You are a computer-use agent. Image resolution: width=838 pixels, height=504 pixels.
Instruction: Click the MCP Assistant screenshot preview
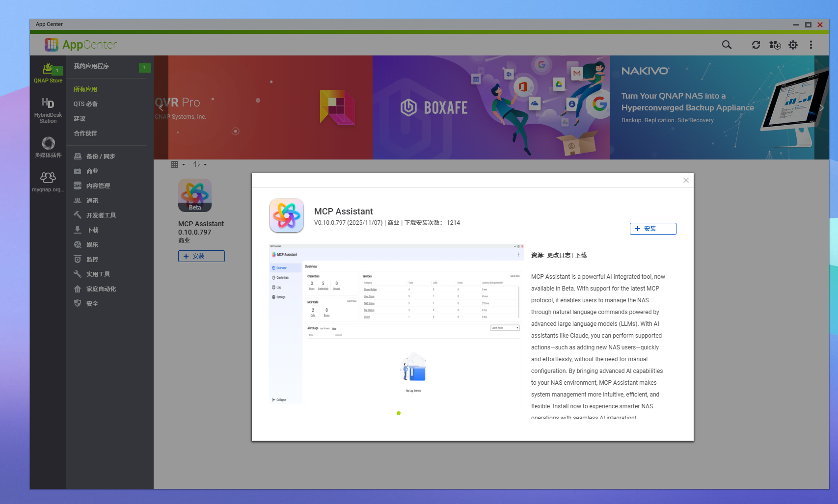click(x=397, y=324)
